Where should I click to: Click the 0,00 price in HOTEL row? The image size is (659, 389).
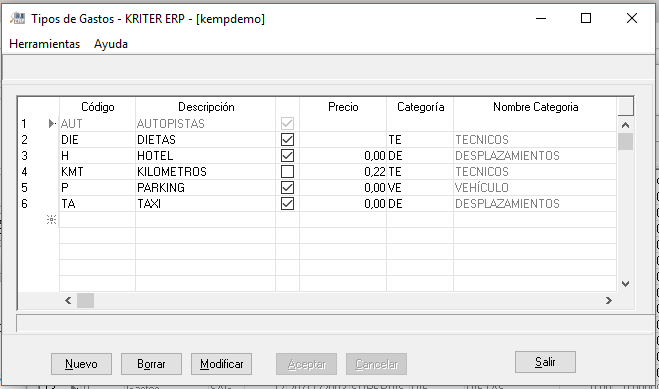click(x=343, y=155)
